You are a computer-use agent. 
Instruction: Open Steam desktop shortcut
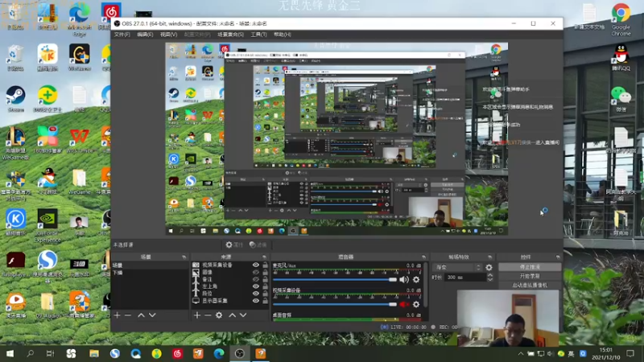pos(15,98)
